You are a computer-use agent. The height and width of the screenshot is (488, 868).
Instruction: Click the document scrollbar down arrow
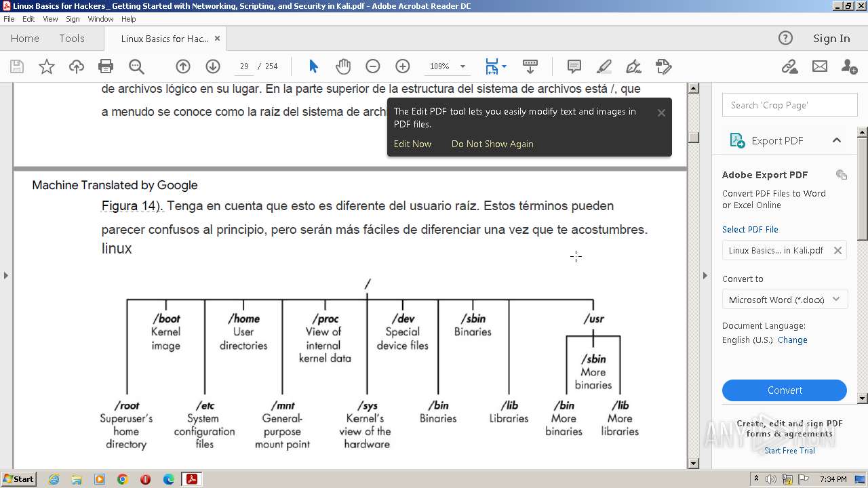pyautogui.click(x=693, y=464)
